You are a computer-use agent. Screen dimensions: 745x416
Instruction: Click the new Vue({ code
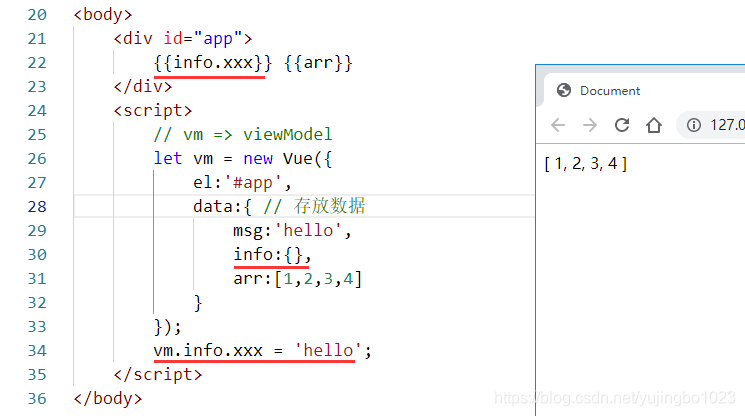click(287, 159)
